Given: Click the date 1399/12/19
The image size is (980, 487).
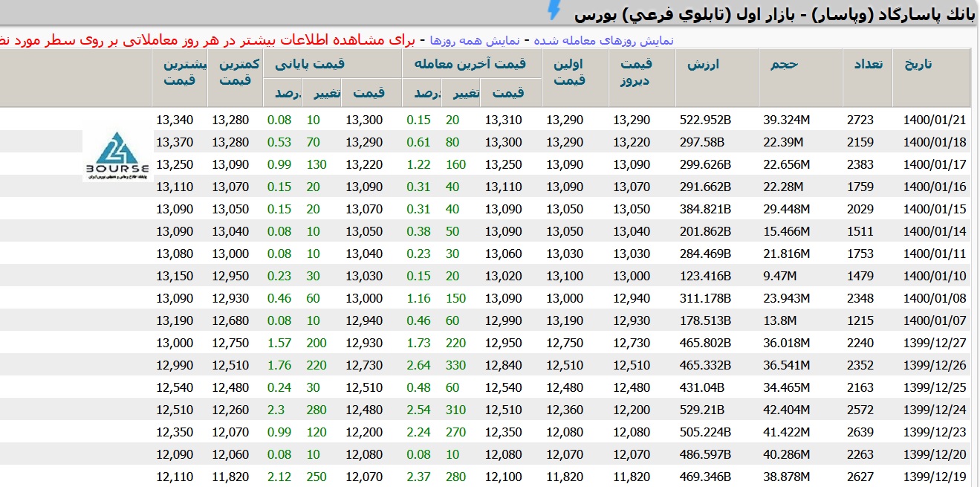Looking at the screenshot, I should (935, 477).
